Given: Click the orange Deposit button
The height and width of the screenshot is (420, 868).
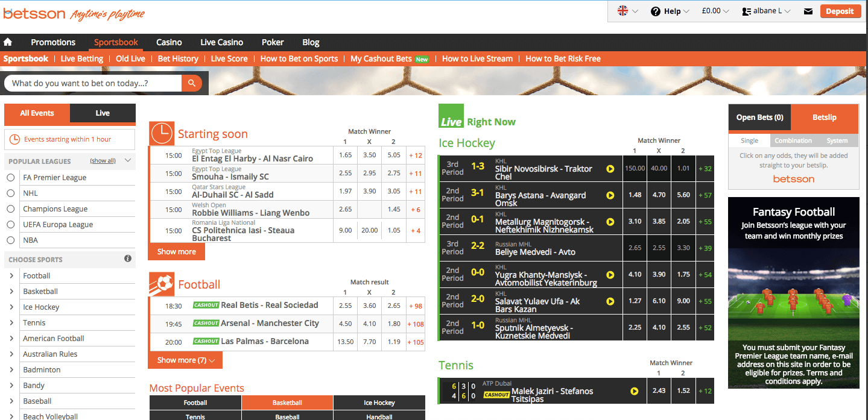Looking at the screenshot, I should pyautogui.click(x=840, y=11).
